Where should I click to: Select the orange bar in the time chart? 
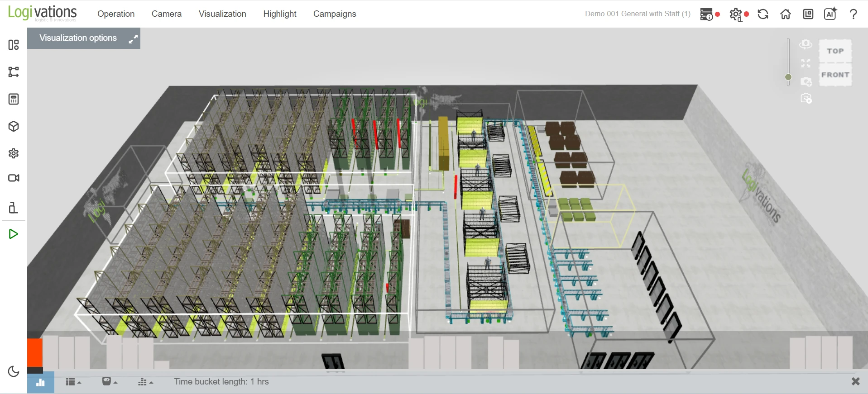pos(35,353)
